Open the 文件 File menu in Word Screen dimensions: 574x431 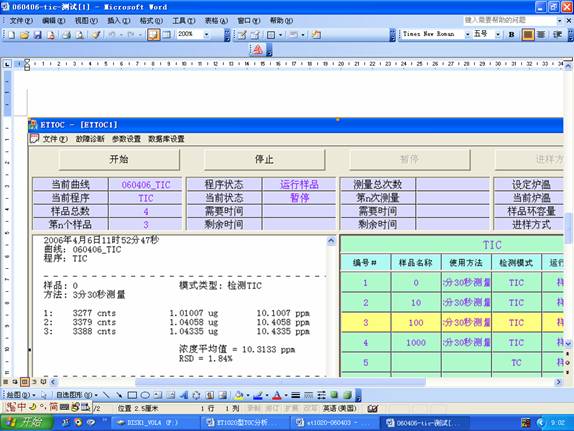click(x=21, y=21)
